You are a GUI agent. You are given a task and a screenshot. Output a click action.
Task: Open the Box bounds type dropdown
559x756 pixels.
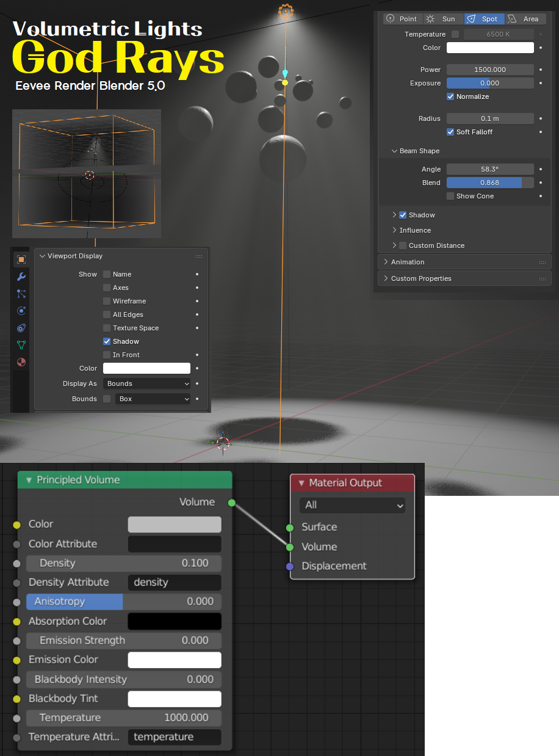[x=153, y=399]
